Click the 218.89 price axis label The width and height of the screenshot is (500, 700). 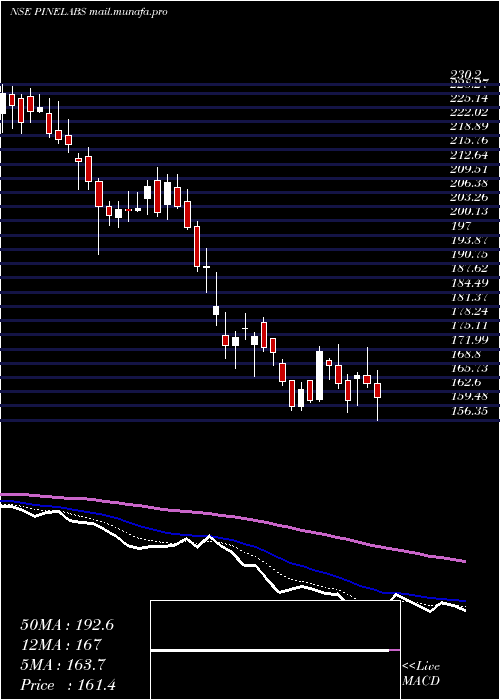point(469,126)
